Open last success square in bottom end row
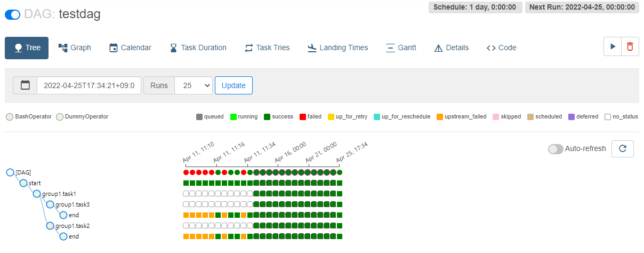Viewport: 644px width, 253px height. [x=340, y=236]
